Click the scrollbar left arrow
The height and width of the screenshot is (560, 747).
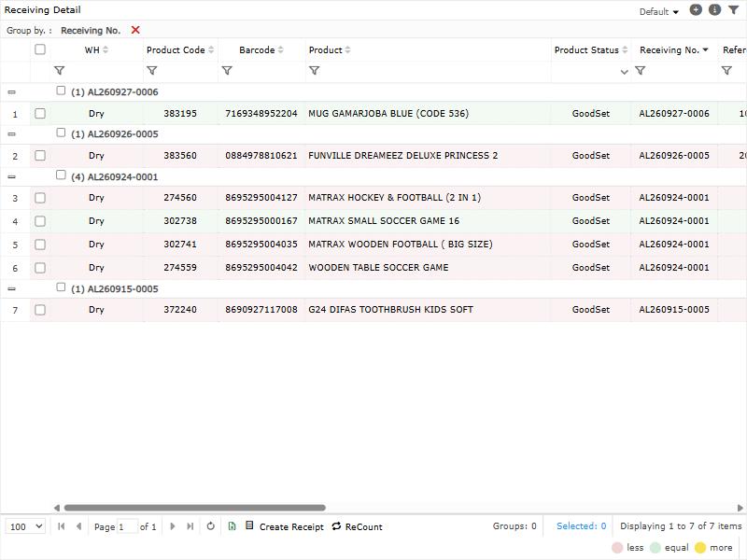pyautogui.click(x=57, y=508)
